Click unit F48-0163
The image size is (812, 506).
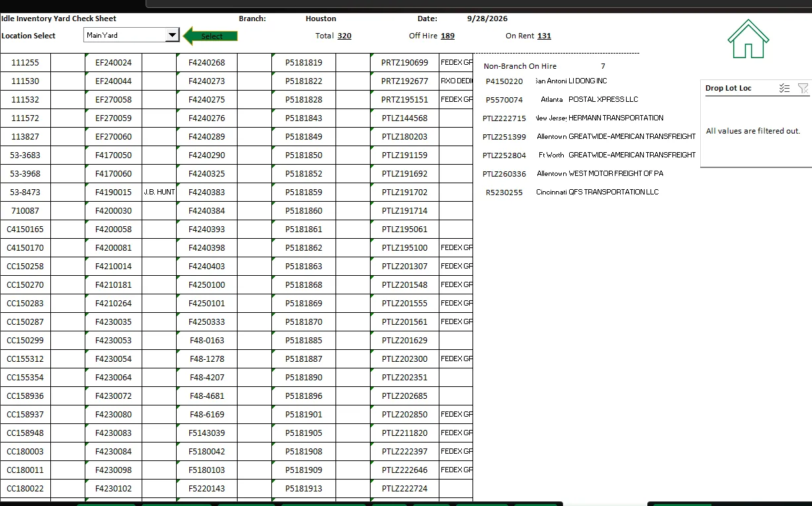coord(206,341)
